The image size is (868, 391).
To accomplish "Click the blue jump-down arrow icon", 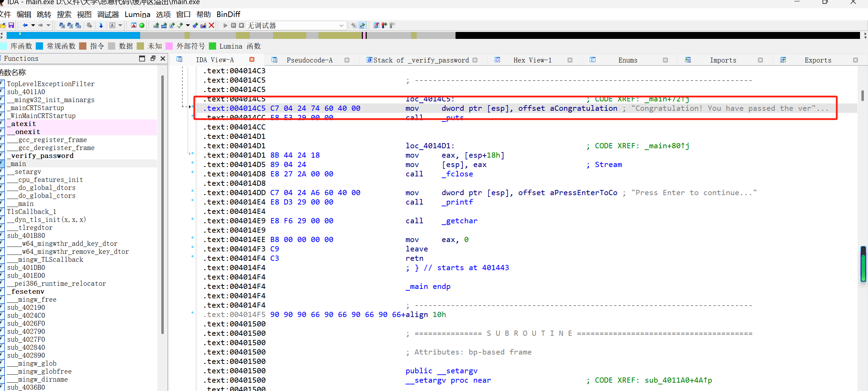I will pyautogui.click(x=101, y=25).
